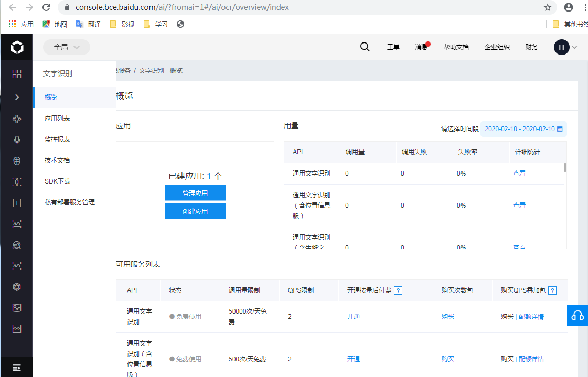
Task: Select the text recognition 'T' sidebar icon
Action: pos(17,203)
